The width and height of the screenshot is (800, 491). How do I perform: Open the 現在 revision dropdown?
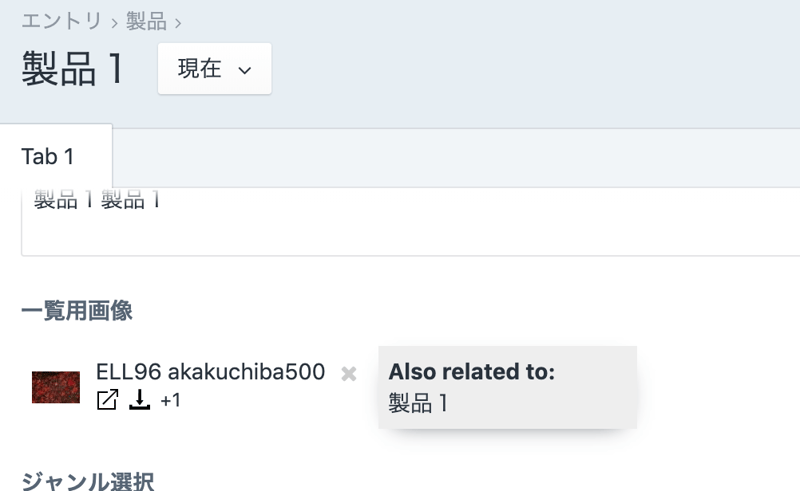click(x=214, y=69)
